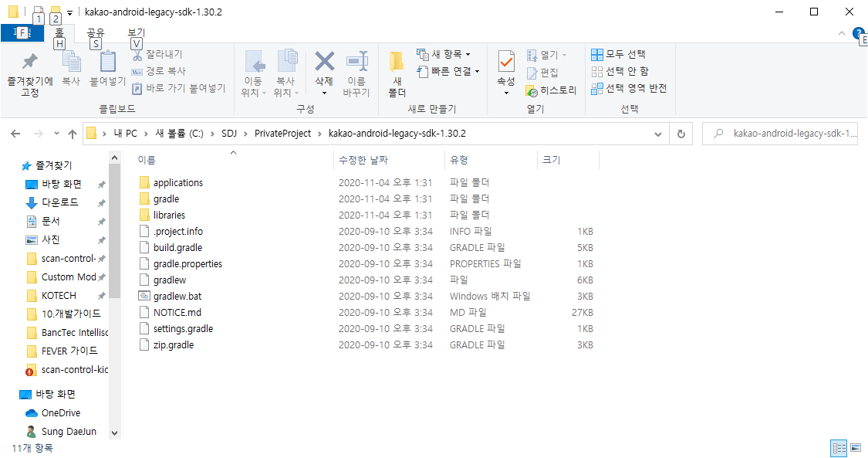Screen dimensions: 868x458
Task: Select the NOTICE.md file
Action: [x=177, y=312]
